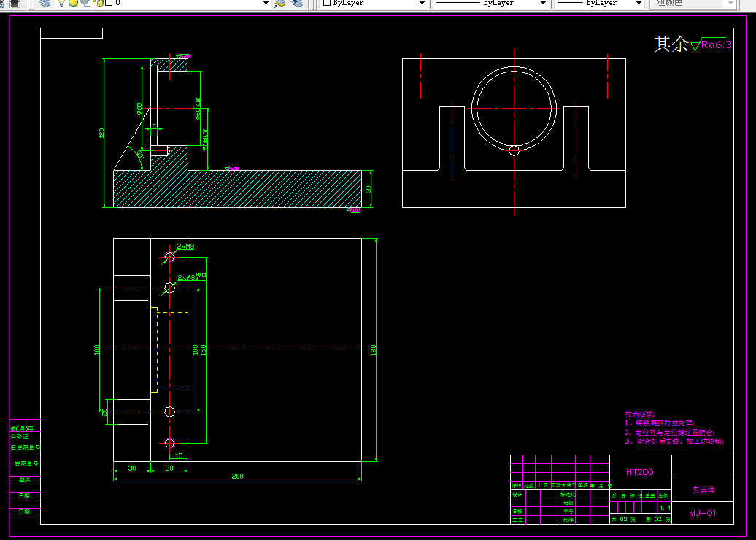The image size is (756, 540).
Task: Select the large bore circle in front view
Action: point(514,109)
